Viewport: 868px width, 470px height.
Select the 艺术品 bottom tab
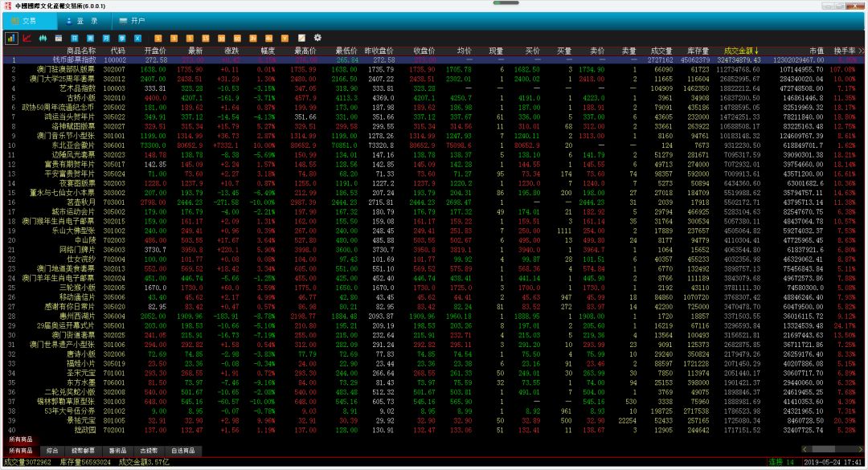point(117,451)
